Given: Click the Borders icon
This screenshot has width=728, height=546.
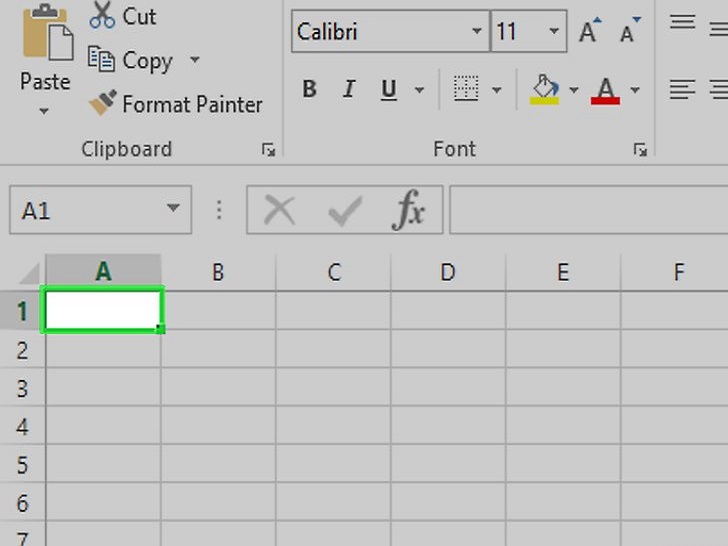Looking at the screenshot, I should point(465,90).
